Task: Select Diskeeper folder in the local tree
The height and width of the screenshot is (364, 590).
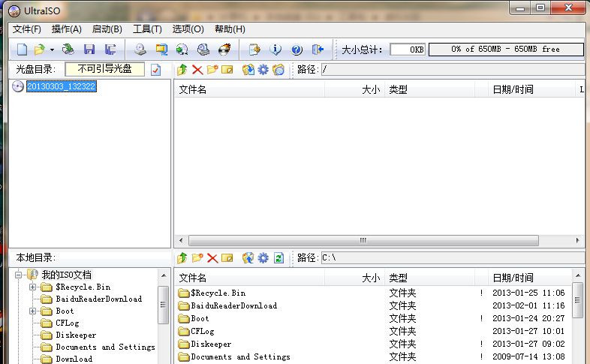Action: (76, 335)
